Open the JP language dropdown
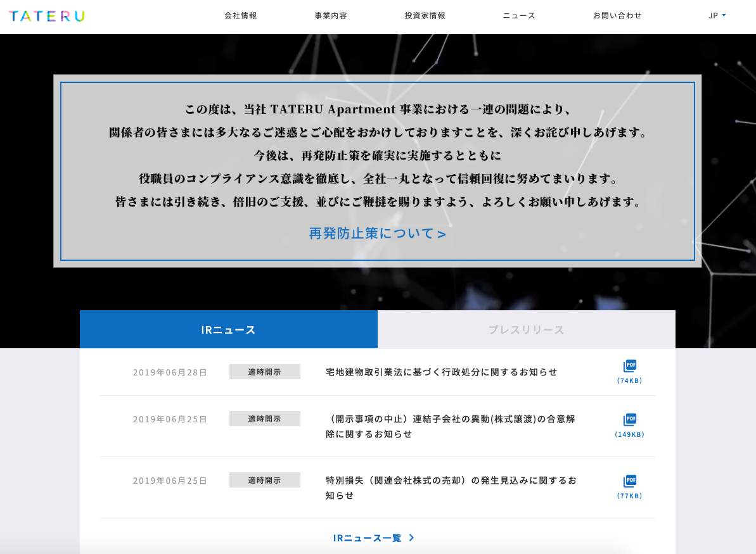Viewport: 756px width, 554px height. coord(717,15)
